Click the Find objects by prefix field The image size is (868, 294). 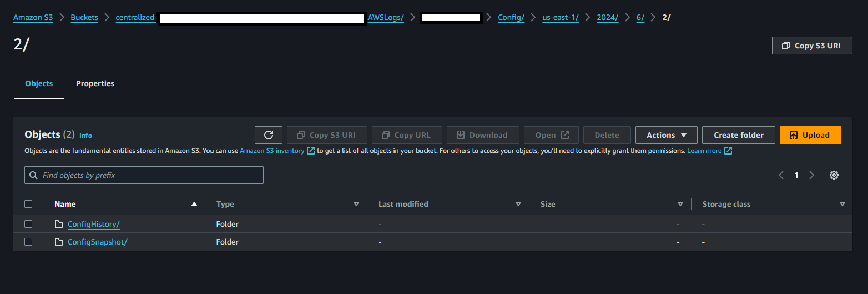point(150,175)
